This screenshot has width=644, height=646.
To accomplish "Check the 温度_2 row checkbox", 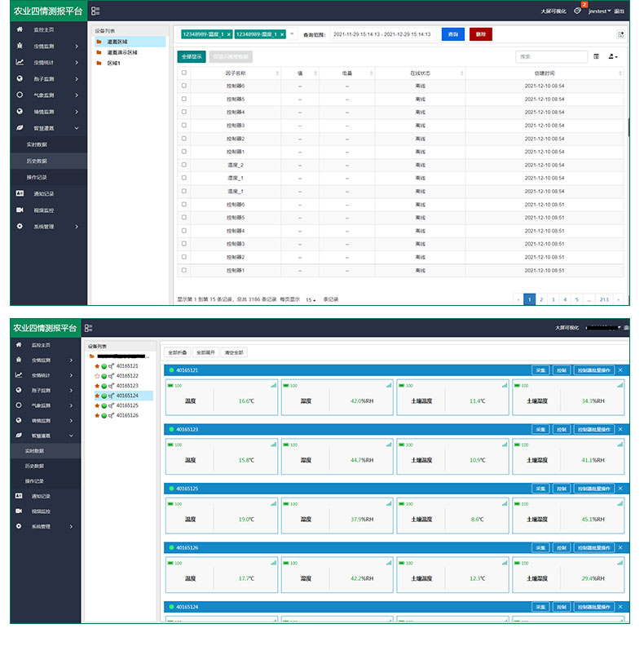I will [x=183, y=165].
